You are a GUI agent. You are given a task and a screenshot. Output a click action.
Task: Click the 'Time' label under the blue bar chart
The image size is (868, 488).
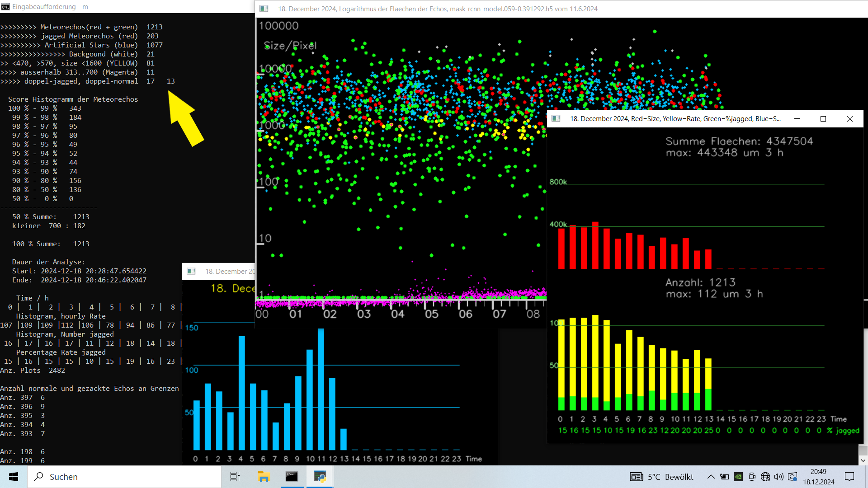474,459
